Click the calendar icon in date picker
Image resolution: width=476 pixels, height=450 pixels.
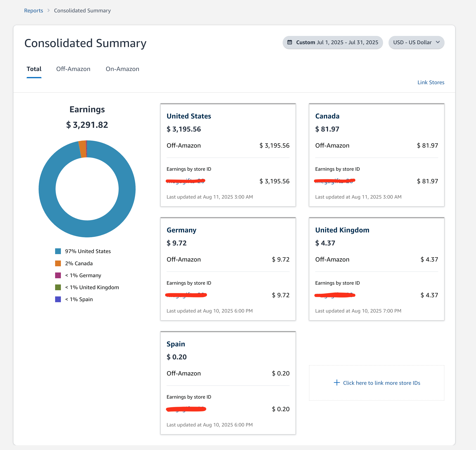pos(290,43)
